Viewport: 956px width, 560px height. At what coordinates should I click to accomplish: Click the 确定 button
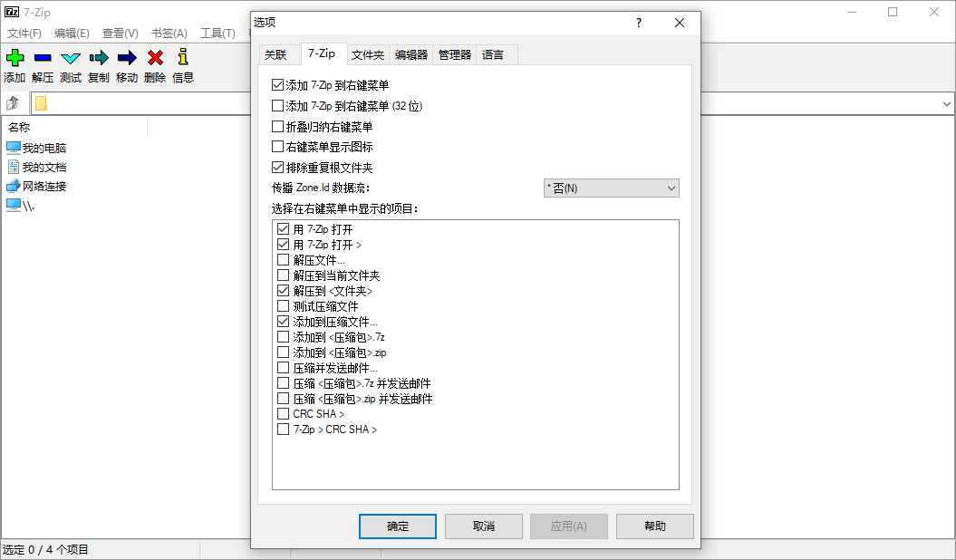(397, 526)
